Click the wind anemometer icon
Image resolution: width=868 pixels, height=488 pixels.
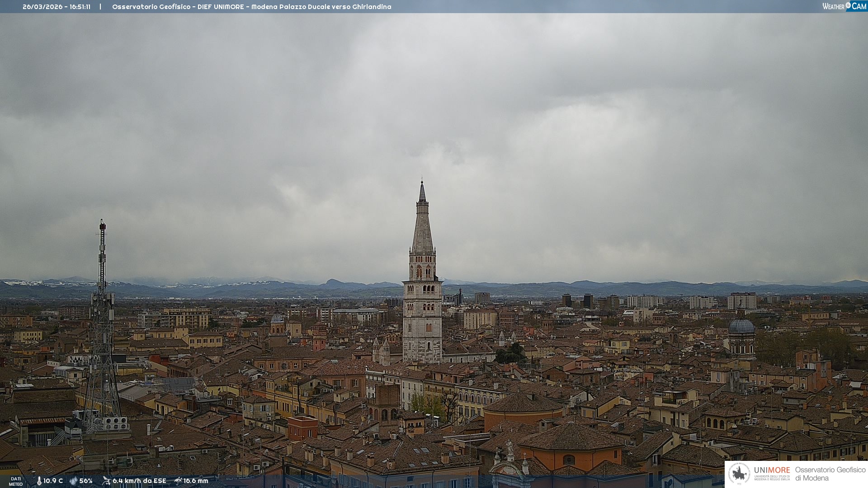click(106, 481)
